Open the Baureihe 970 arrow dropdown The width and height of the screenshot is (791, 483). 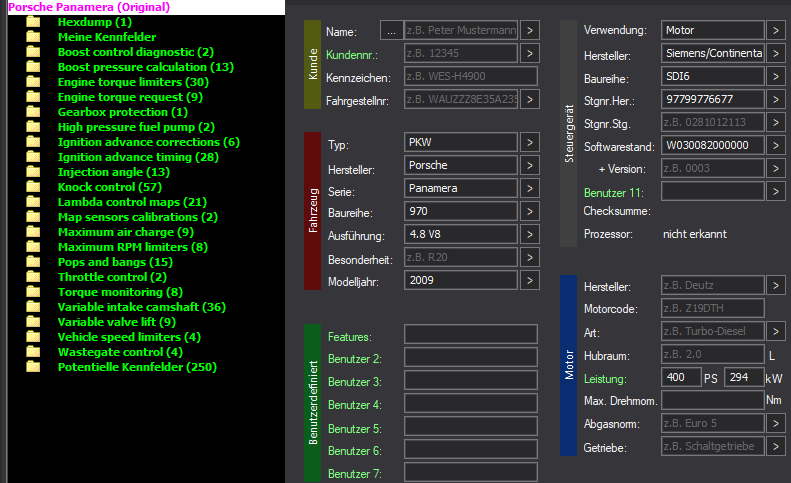pos(530,211)
